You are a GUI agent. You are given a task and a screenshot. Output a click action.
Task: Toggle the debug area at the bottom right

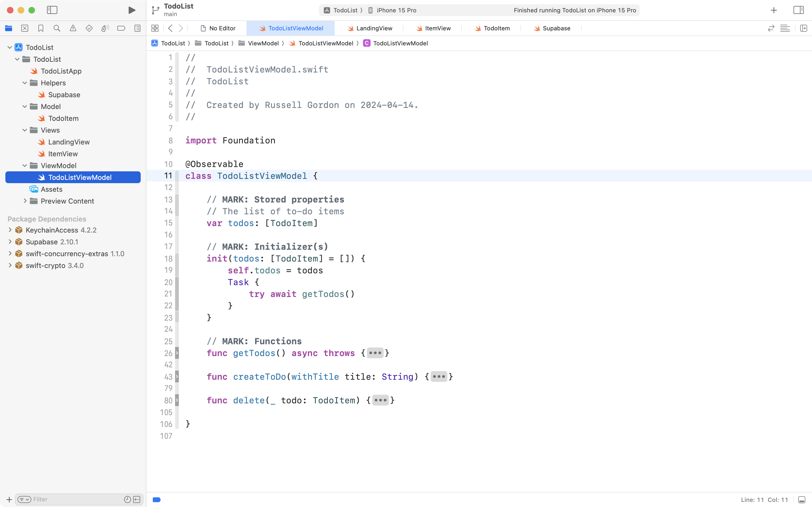click(x=802, y=499)
